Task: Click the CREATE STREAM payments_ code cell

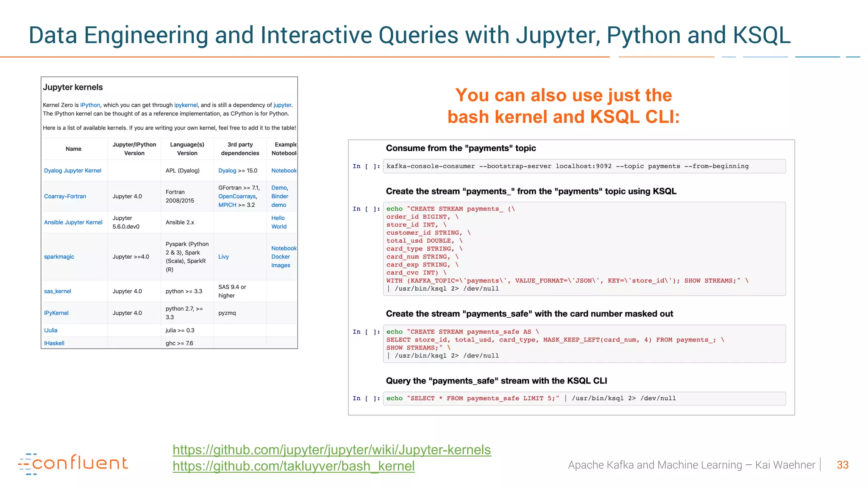Action: point(584,249)
